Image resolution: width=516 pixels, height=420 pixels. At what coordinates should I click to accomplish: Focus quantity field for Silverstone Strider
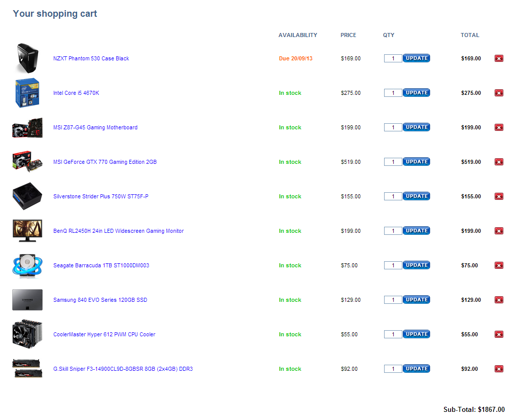pos(393,197)
